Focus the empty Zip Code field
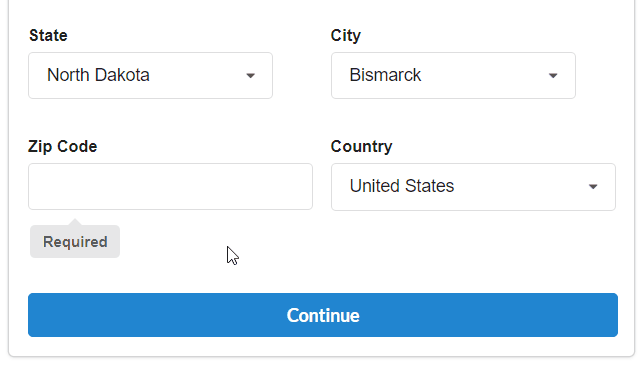 (x=170, y=187)
